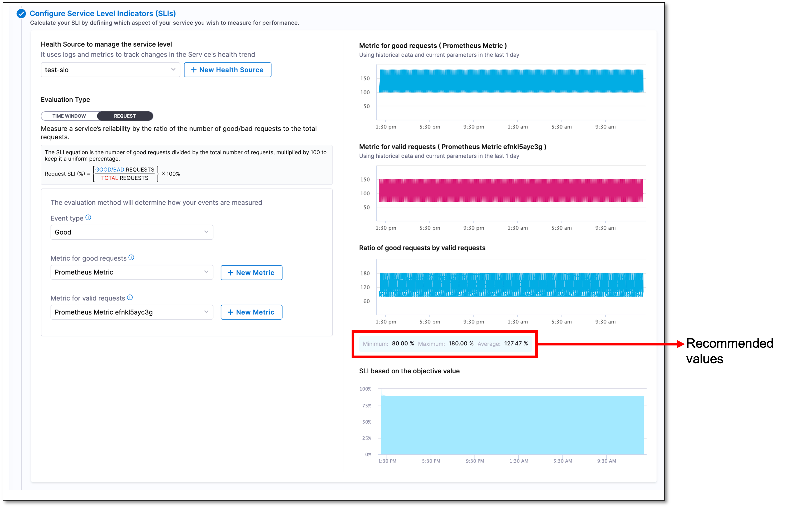The height and width of the screenshot is (508, 812).
Task: Click New Metric button for good requests
Action: [251, 272]
